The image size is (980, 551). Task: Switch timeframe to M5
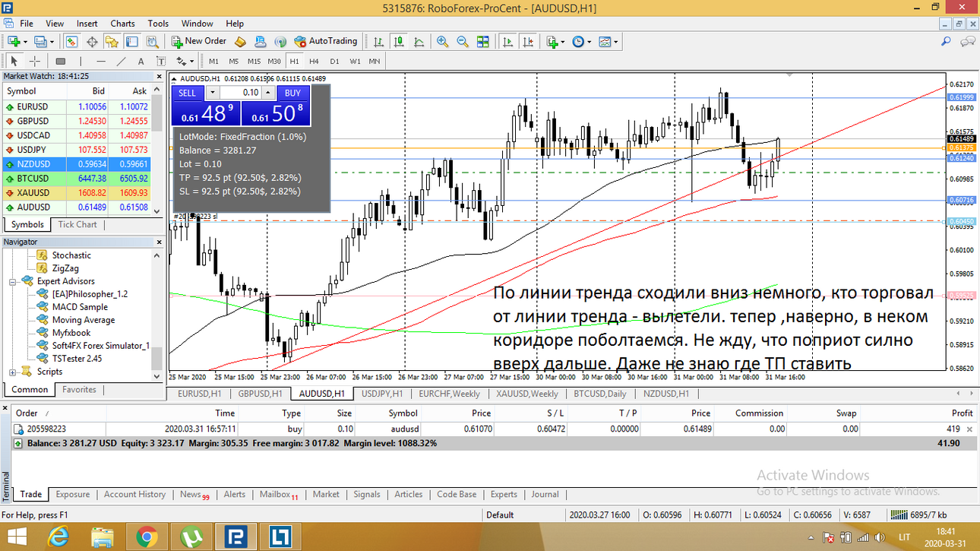[x=233, y=61]
